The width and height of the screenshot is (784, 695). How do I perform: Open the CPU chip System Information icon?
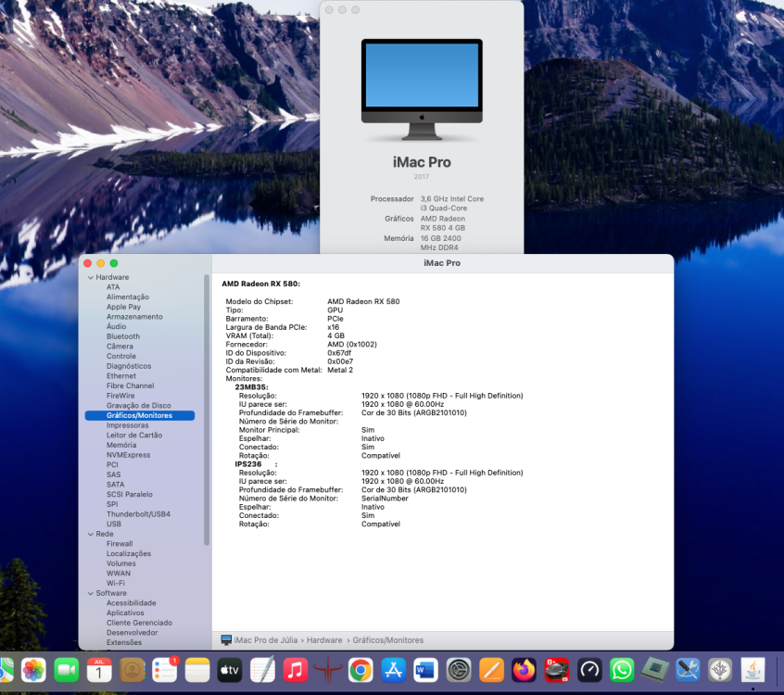[654, 670]
